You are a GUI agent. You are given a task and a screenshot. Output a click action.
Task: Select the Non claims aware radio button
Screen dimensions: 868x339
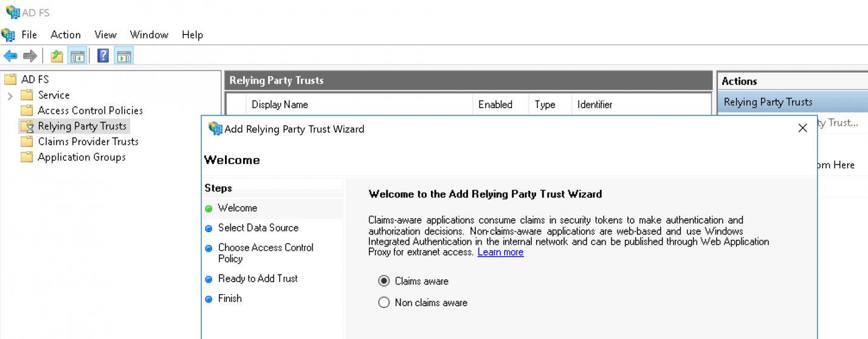click(x=384, y=303)
